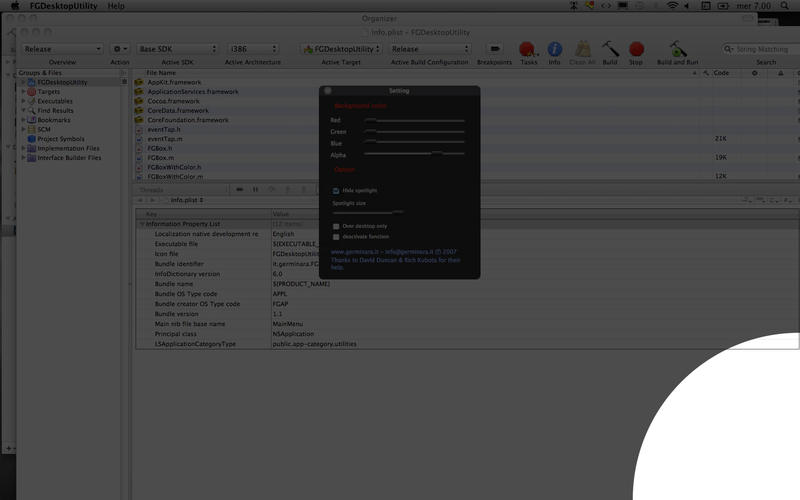Open the FGDesktopUtility application menu
Viewport: 800px width, 500px height.
point(63,6)
